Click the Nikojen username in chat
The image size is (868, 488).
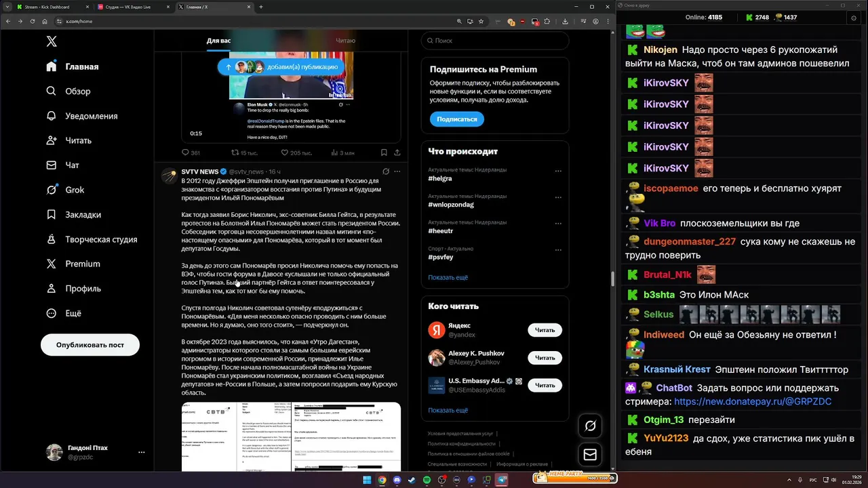point(660,49)
